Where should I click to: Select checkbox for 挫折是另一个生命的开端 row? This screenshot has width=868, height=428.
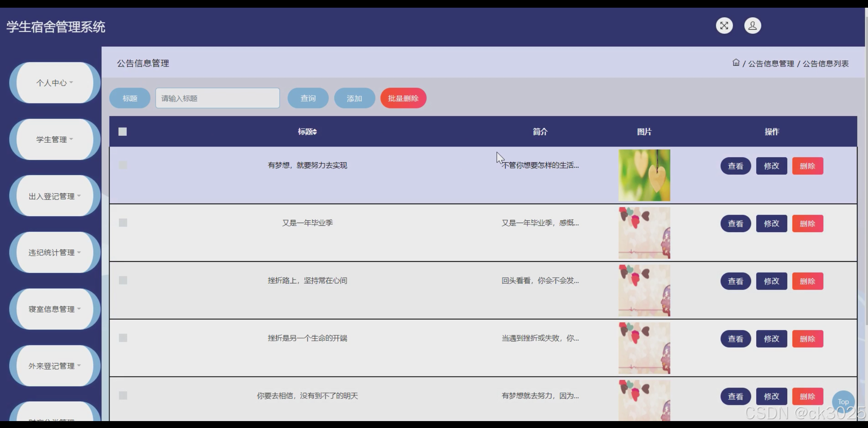point(123,338)
